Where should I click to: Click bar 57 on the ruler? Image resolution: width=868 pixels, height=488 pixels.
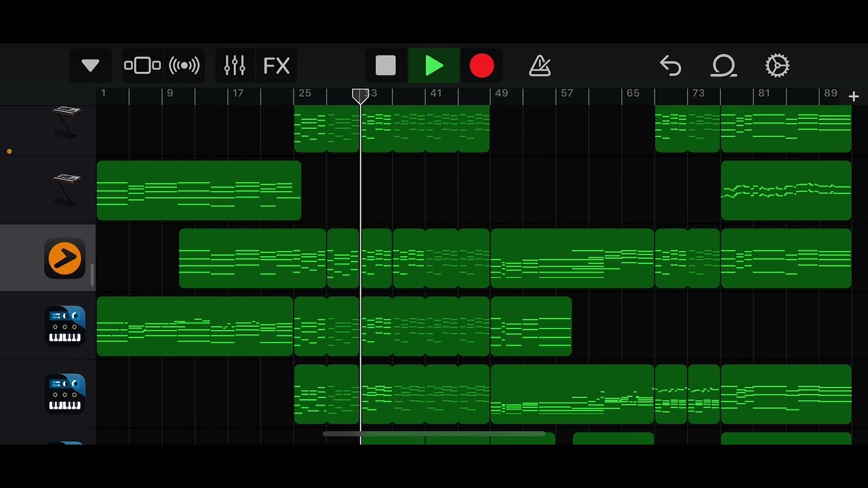tap(567, 93)
